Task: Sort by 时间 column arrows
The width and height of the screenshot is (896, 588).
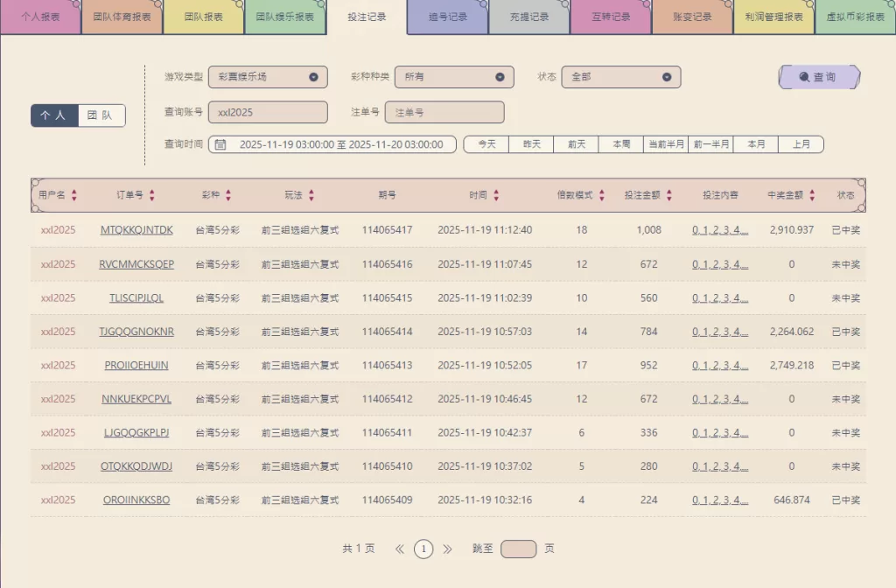Action: (496, 195)
